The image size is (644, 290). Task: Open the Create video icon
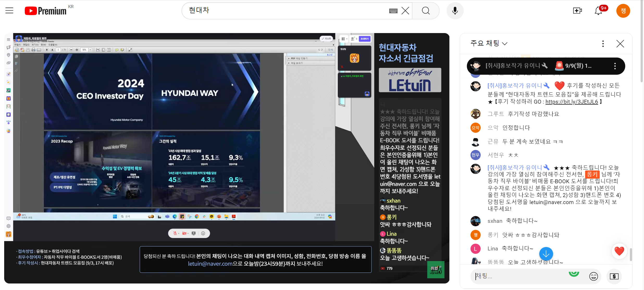tap(577, 11)
